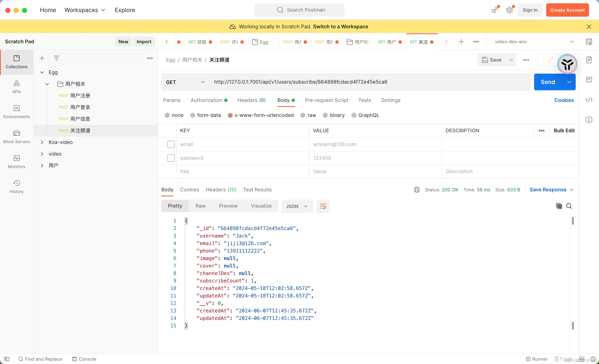Search within the response body
This screenshot has width=599, height=364.
569,206
